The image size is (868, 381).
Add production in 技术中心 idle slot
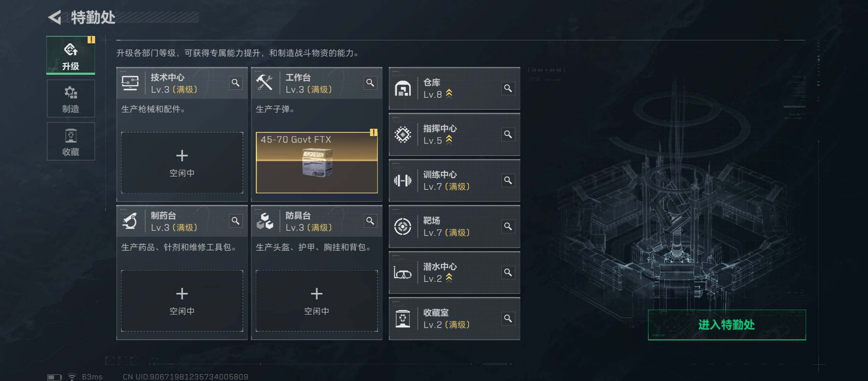pyautogui.click(x=182, y=163)
